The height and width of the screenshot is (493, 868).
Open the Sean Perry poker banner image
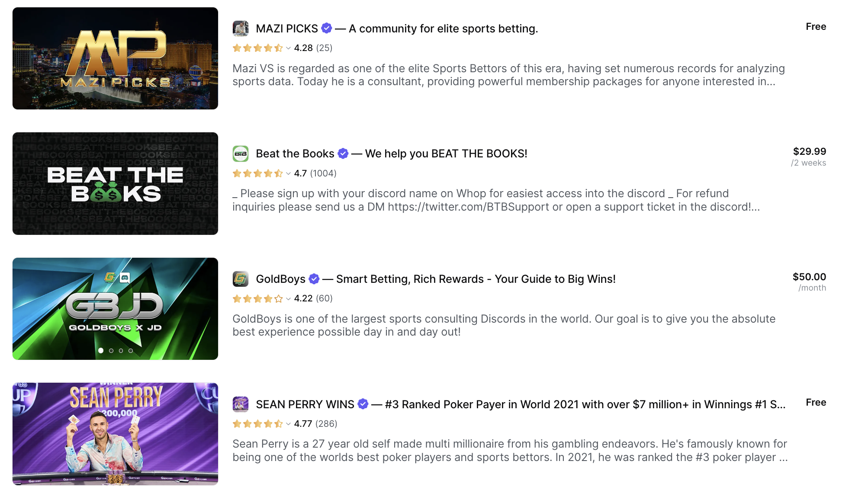point(115,434)
